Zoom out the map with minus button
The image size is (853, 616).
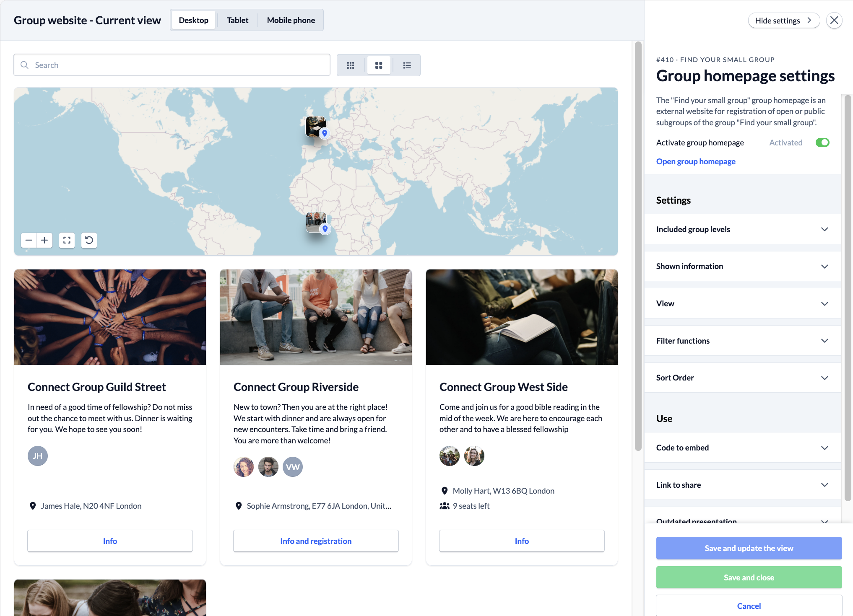tap(29, 240)
